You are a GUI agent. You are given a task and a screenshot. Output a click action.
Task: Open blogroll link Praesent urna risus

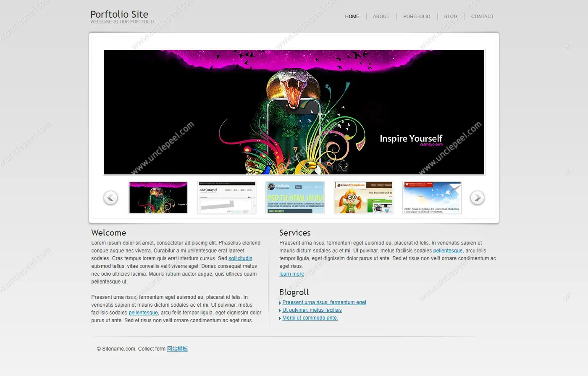(x=324, y=302)
